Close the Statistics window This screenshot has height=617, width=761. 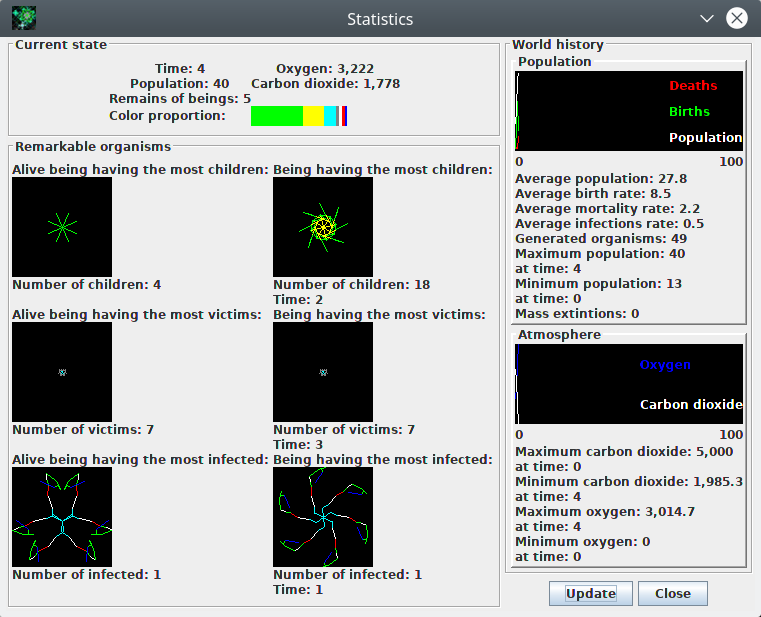(737, 18)
